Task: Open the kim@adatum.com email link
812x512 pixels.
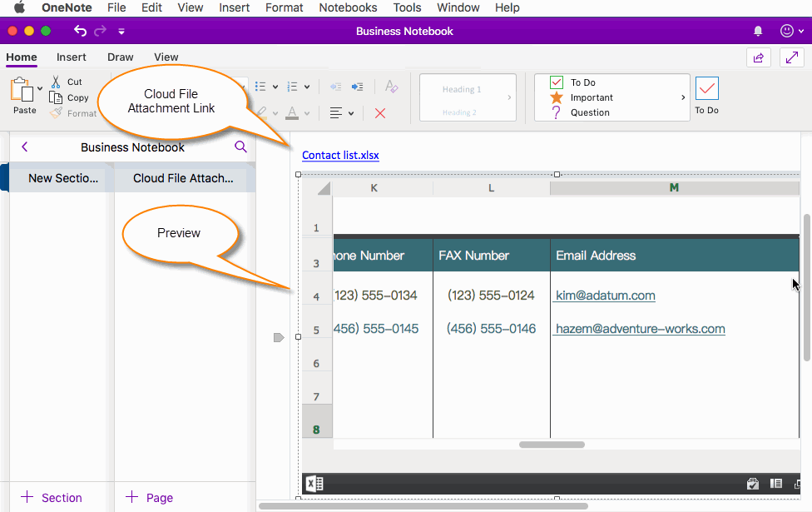Action: (606, 296)
